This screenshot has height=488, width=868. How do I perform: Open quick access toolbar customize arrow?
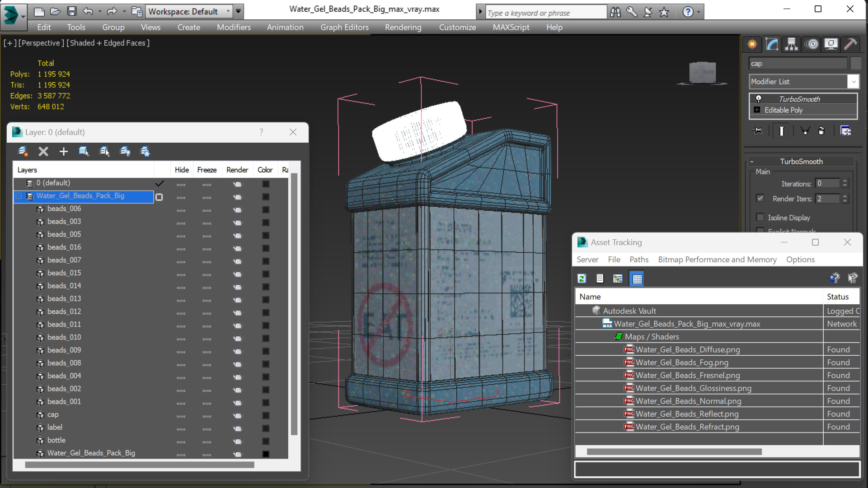pos(239,11)
